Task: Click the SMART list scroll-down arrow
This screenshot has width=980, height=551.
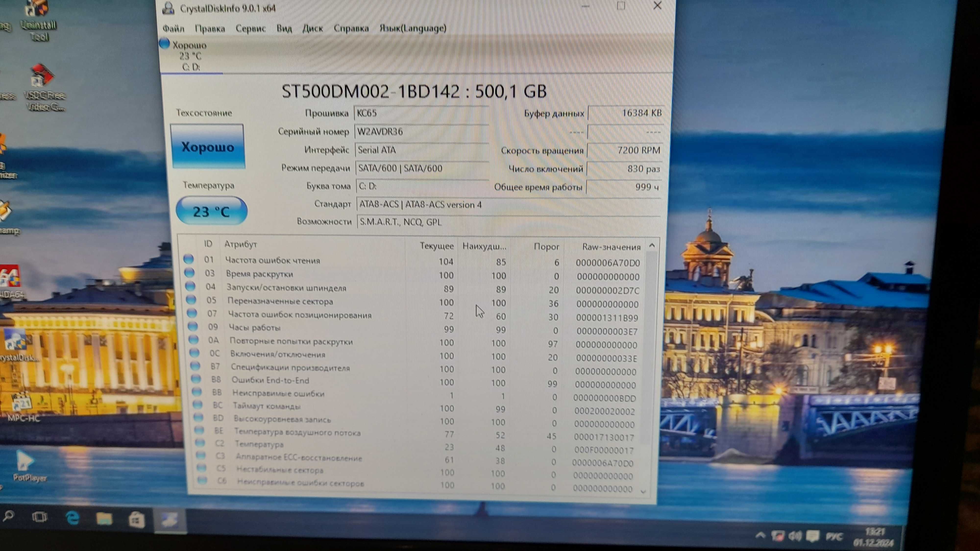Action: pos(643,491)
